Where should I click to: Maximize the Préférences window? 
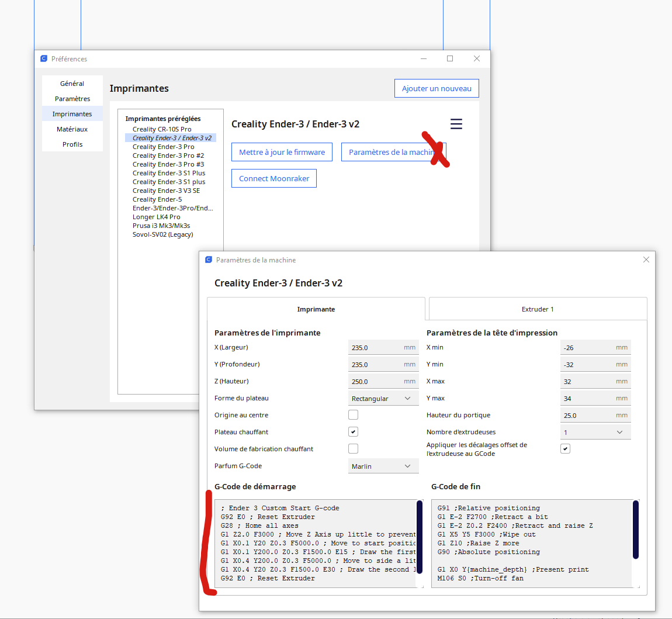(450, 58)
